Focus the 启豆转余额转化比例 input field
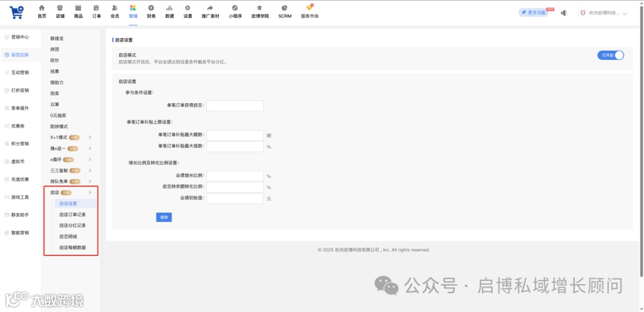644x312 pixels. pyautogui.click(x=235, y=187)
